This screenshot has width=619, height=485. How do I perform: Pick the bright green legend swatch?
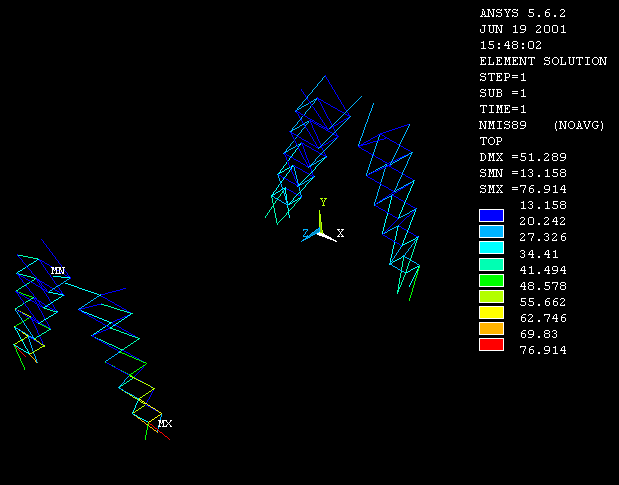tap(491, 280)
